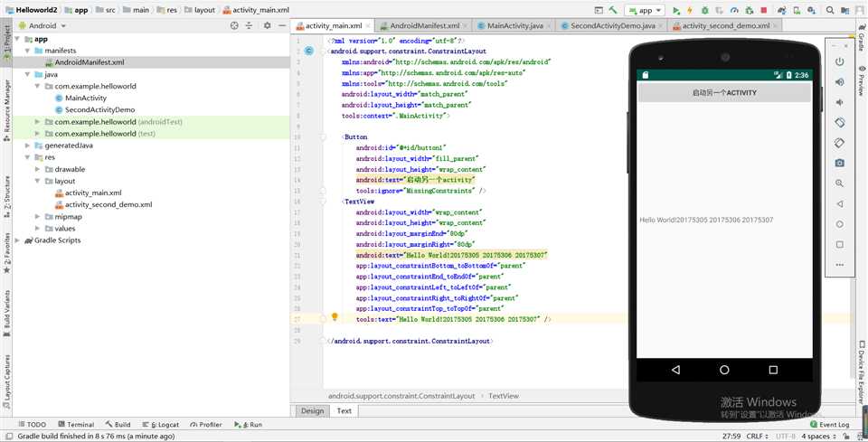Expand the generatedJava folder
Image resolution: width=868 pixels, height=442 pixels.
point(27,146)
